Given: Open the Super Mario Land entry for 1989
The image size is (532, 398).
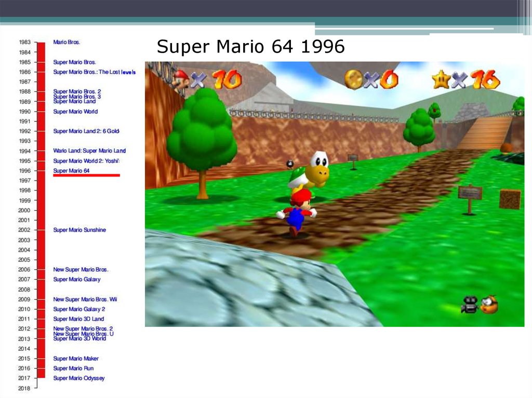Looking at the screenshot, I should pos(74,101).
